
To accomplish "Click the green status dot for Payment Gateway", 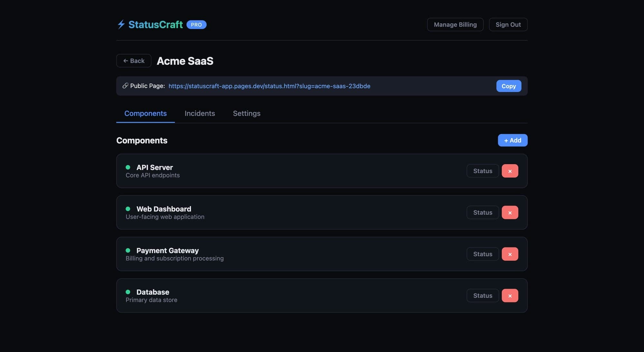I will [x=129, y=250].
